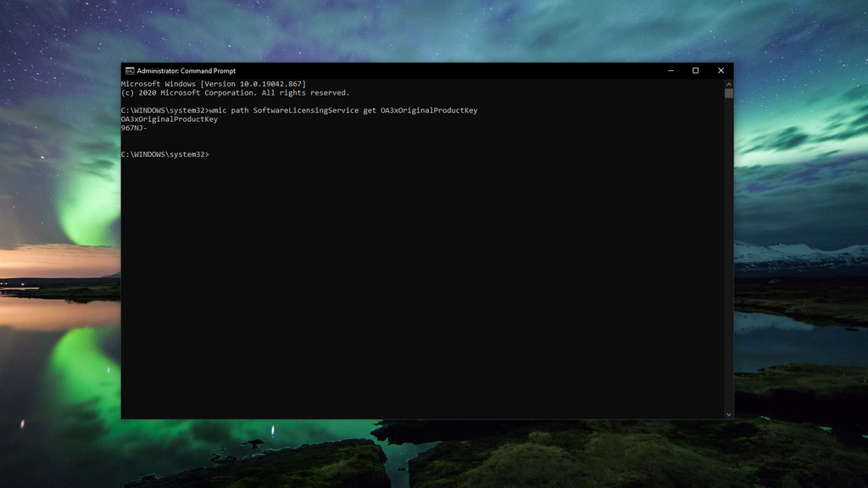Click the 'Administrator: Command Prompt' title text
This screenshot has width=868, height=488.
coord(186,71)
